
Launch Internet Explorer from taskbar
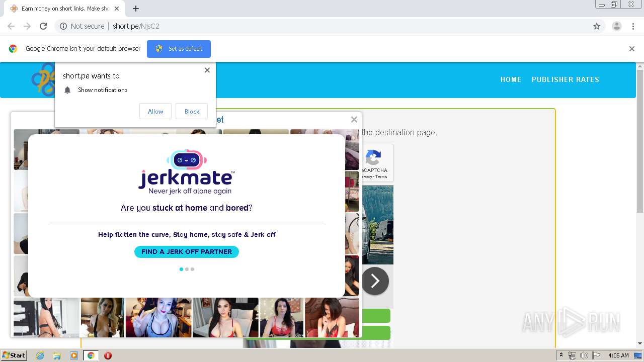(x=40, y=355)
